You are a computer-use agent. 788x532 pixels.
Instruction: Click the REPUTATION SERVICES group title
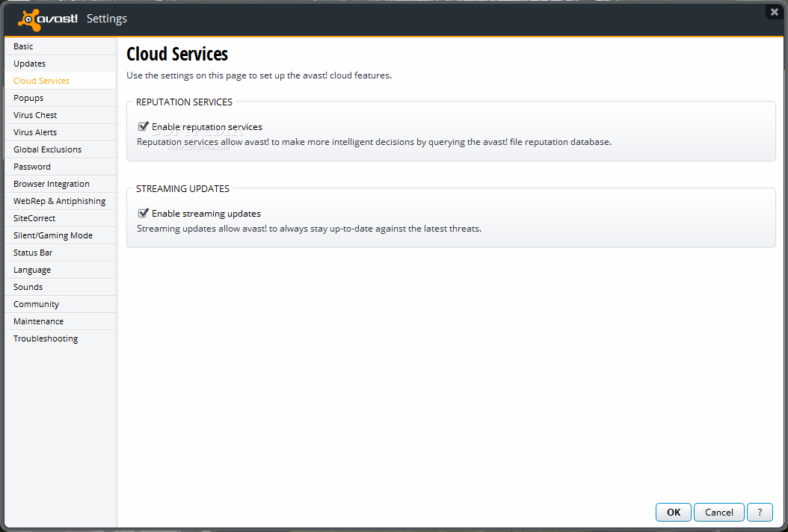(184, 102)
